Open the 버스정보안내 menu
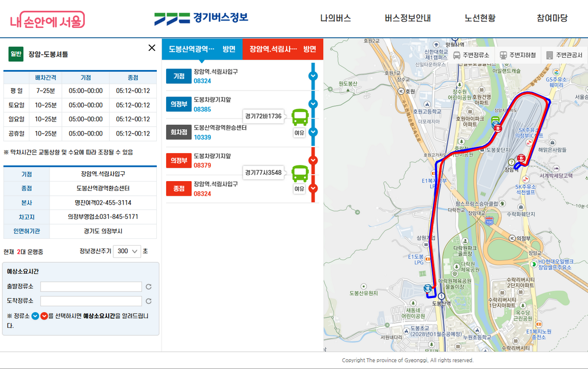 click(x=408, y=19)
